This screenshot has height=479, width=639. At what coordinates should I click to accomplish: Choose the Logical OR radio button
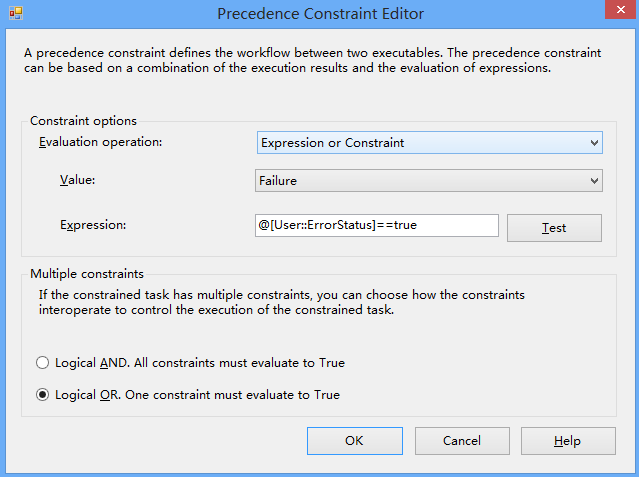pos(43,395)
